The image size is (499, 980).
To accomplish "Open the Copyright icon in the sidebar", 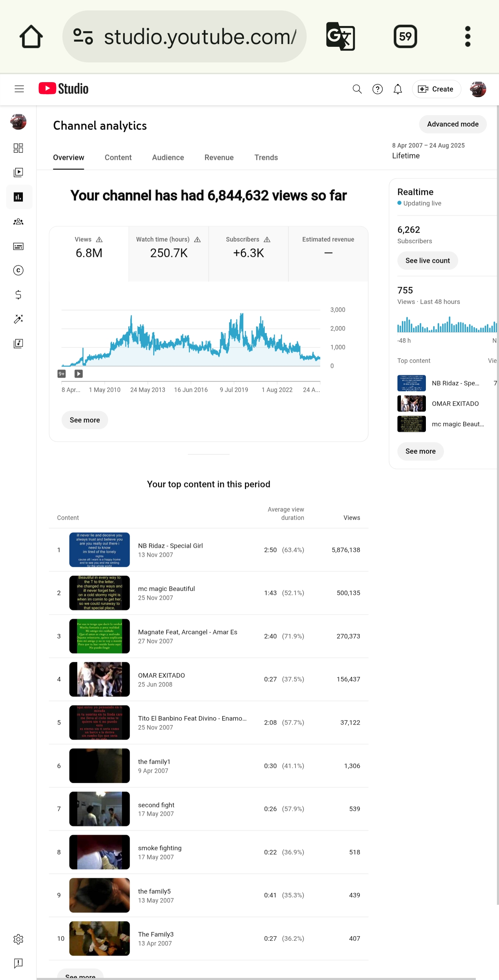I will pos(18,270).
